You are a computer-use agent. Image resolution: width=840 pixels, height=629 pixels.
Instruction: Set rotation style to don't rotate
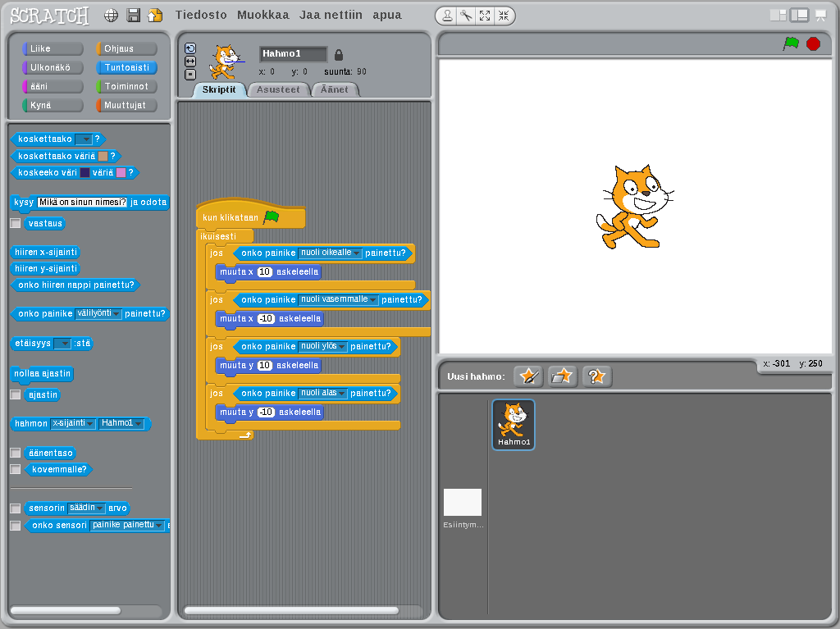pos(190,75)
